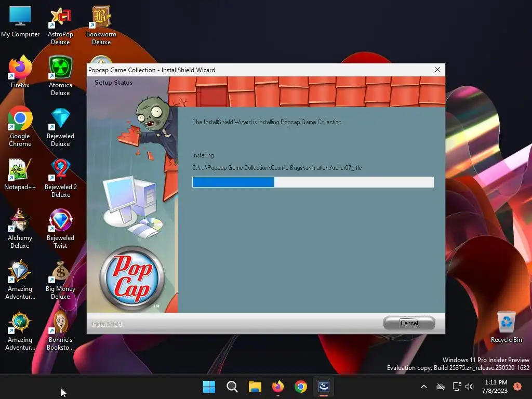Open the network status tray icon
Viewport: 532px width, 399px height.
pos(457,387)
